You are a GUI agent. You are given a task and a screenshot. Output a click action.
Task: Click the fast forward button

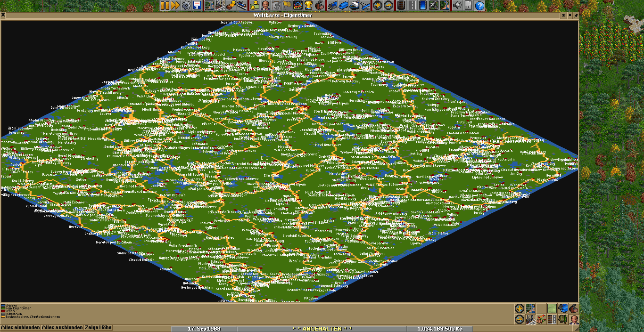pyautogui.click(x=175, y=6)
